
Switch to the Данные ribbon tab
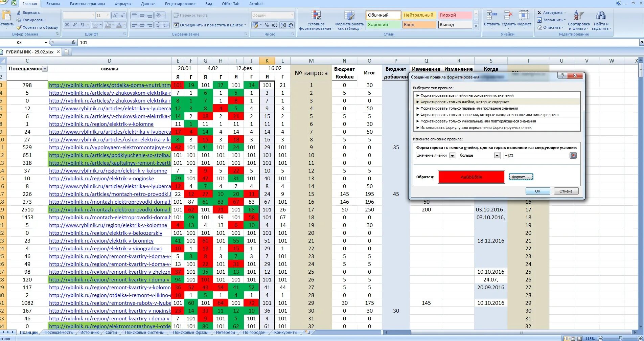[148, 4]
